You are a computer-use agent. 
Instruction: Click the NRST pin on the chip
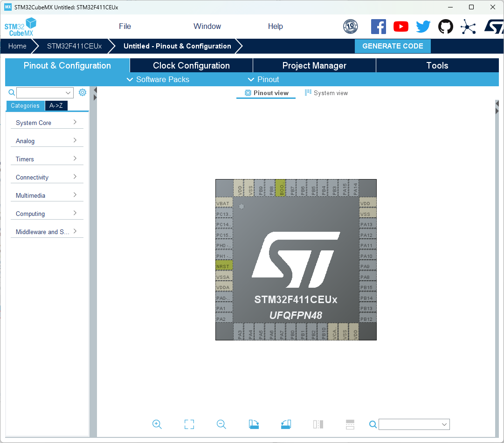pos(224,266)
